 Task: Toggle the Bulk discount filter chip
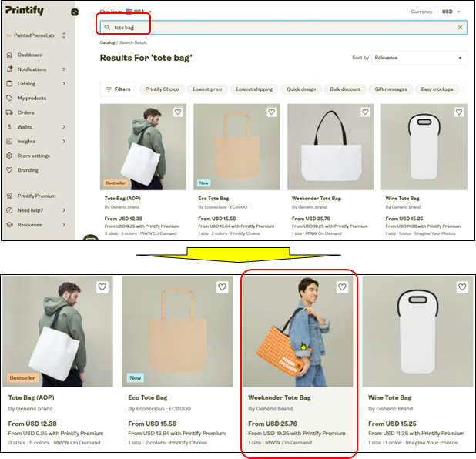[x=345, y=89]
